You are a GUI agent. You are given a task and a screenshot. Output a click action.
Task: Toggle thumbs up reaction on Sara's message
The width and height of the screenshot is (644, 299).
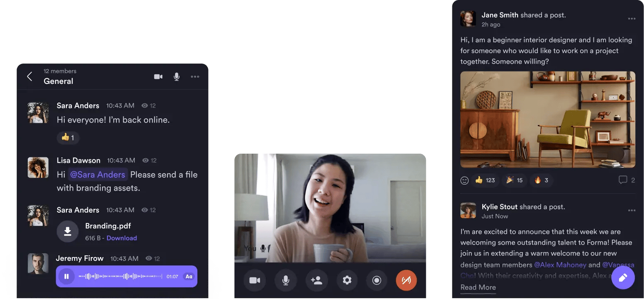[x=68, y=137]
